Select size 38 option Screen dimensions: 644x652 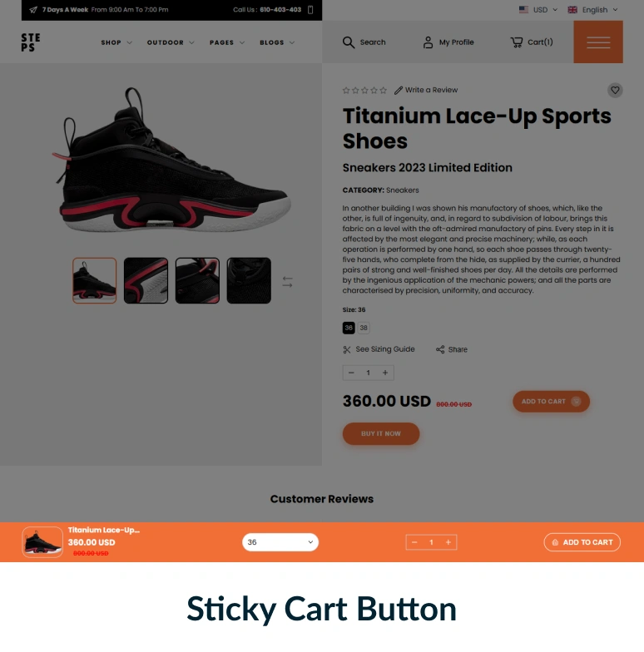click(363, 328)
